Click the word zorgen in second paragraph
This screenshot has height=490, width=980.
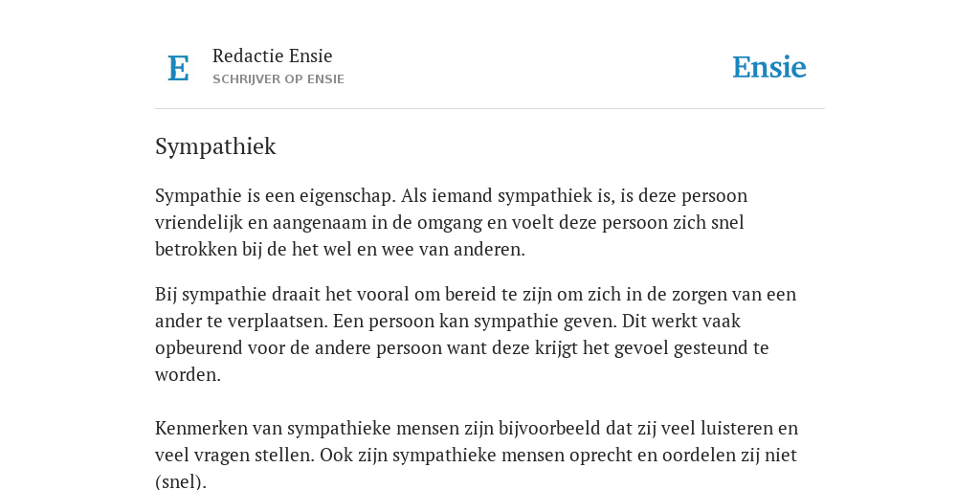click(700, 295)
